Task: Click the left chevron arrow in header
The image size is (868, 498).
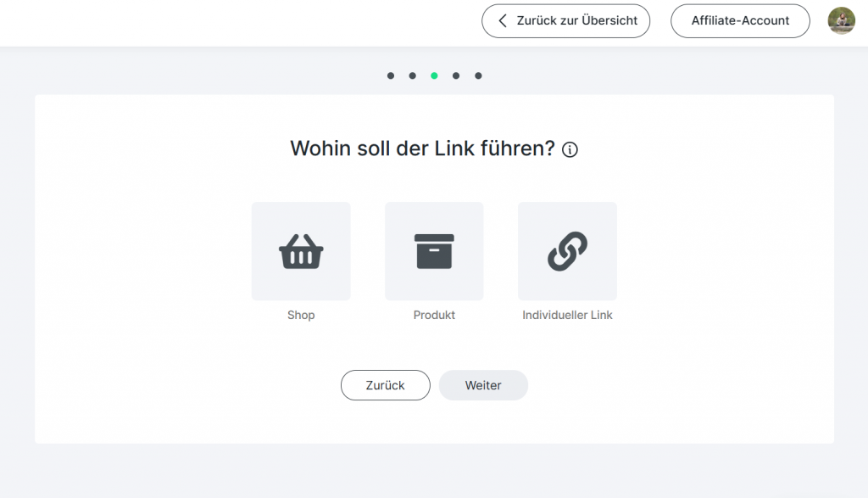Action: click(x=503, y=20)
